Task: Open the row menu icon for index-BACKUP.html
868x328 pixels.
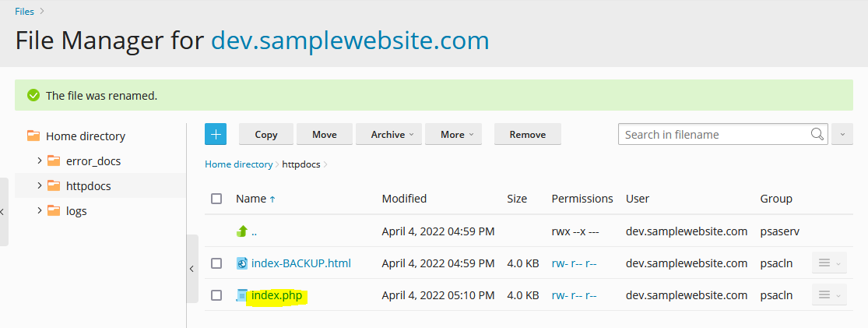Action: [829, 263]
